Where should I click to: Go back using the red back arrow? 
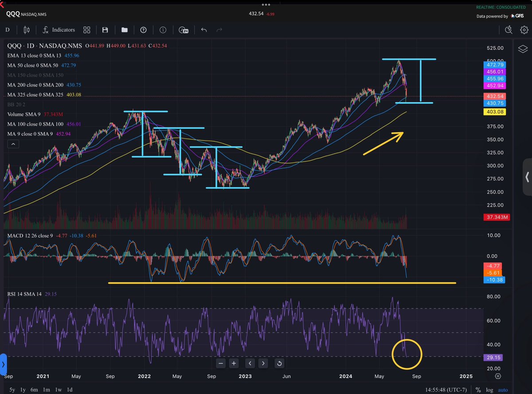point(2,4)
